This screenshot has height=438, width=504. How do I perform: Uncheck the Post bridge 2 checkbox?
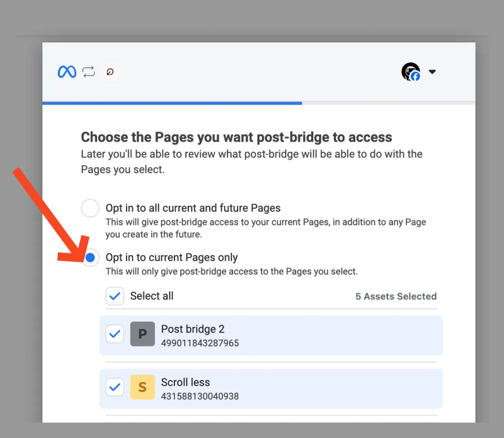pos(115,334)
